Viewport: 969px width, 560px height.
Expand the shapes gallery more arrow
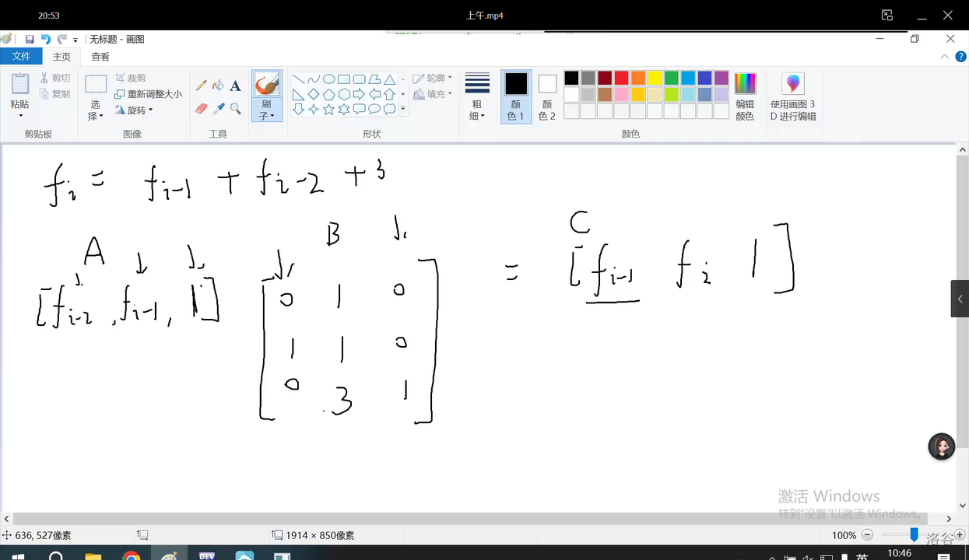tap(403, 109)
